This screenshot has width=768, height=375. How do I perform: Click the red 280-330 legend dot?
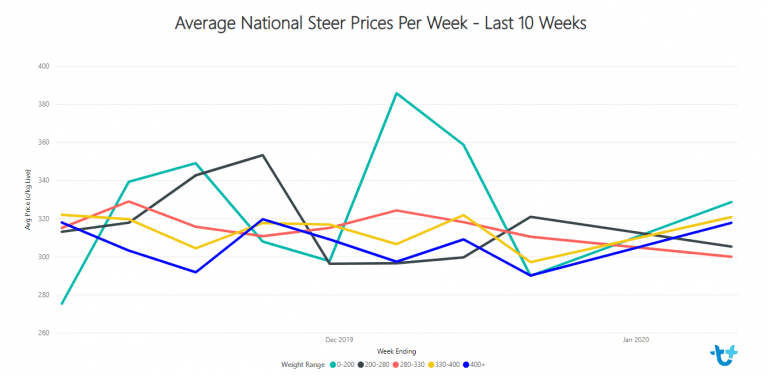(x=395, y=365)
